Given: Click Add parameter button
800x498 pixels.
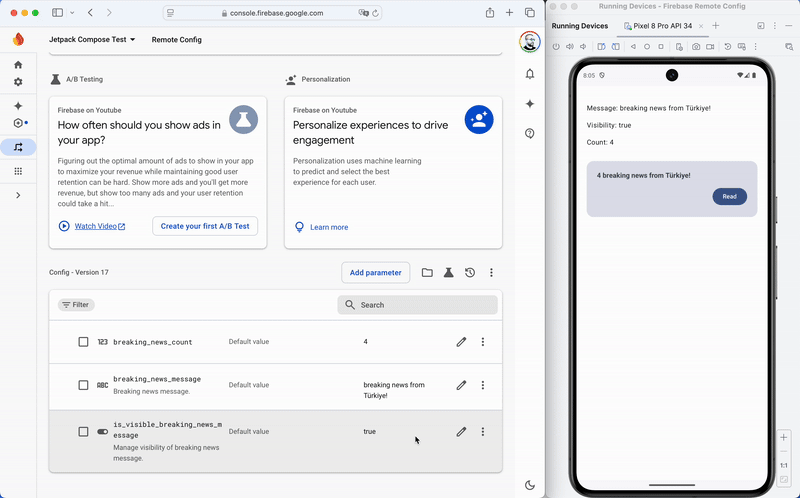Looking at the screenshot, I should point(376,272).
